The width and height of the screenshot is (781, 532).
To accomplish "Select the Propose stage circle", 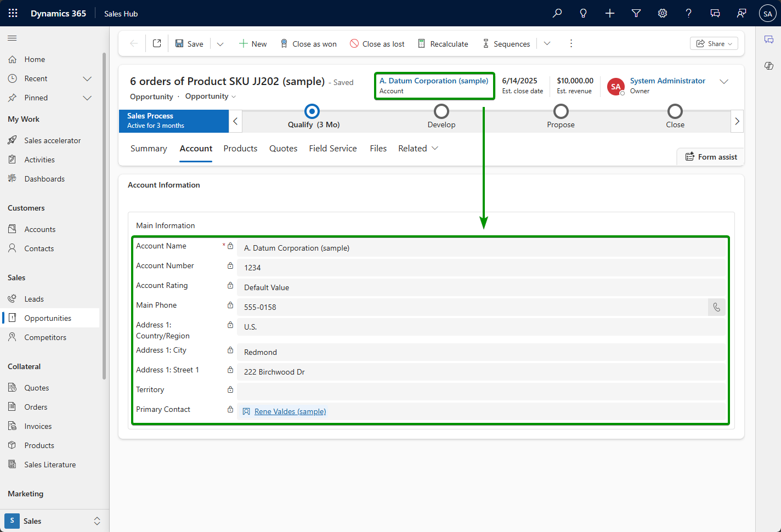I will tap(561, 112).
